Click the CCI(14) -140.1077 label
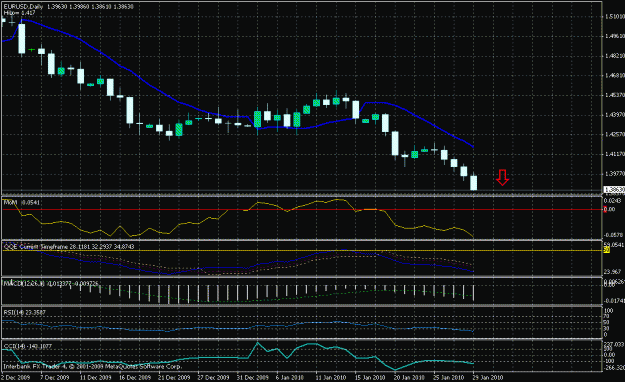 28,346
